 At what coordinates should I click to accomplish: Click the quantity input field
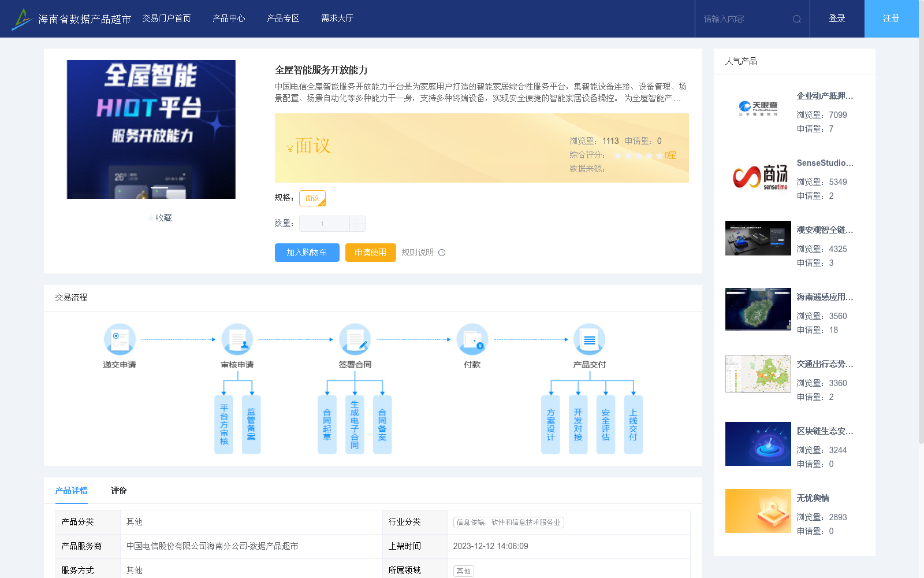click(325, 224)
